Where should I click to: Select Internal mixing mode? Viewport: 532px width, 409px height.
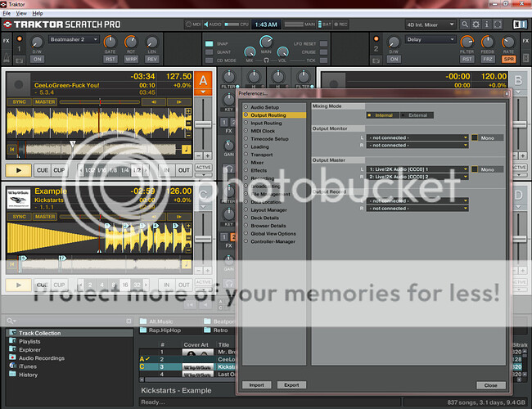[x=383, y=115]
